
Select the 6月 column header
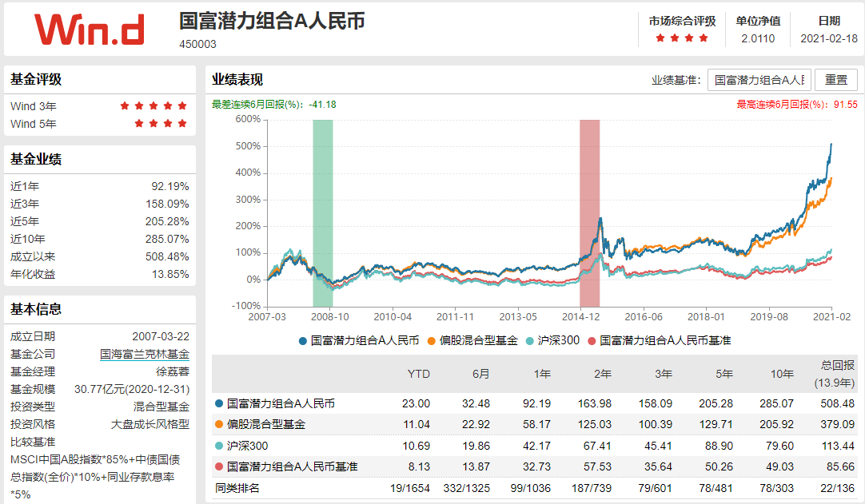point(481,374)
